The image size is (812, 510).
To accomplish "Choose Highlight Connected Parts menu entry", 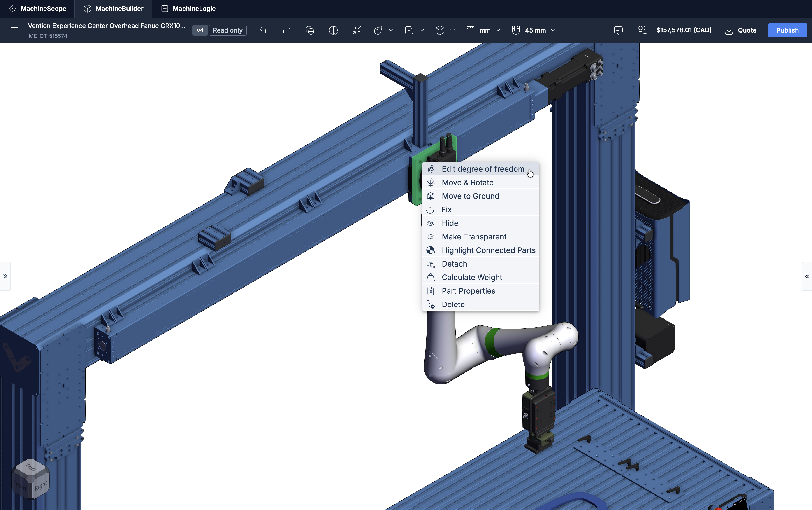I will tap(481, 250).
